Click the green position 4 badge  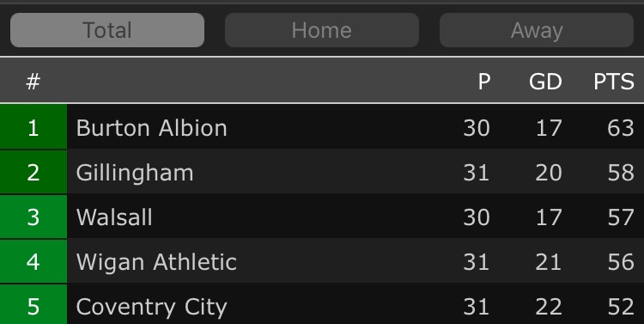click(x=33, y=261)
